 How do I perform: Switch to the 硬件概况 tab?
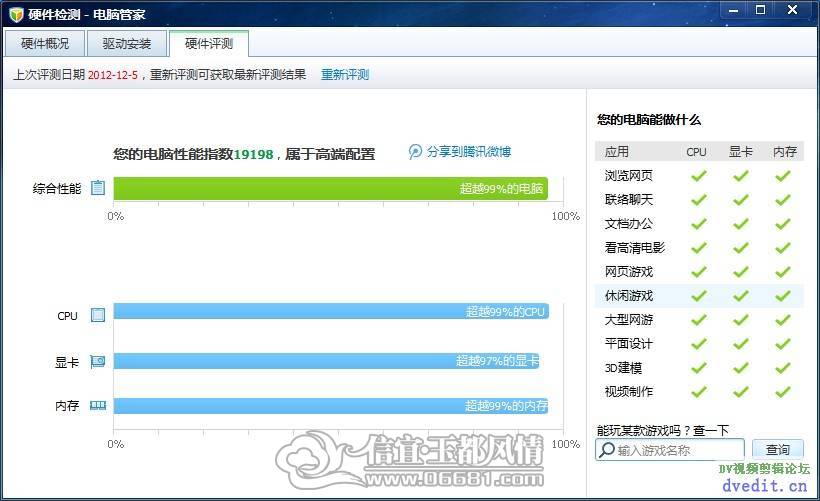tap(44, 43)
